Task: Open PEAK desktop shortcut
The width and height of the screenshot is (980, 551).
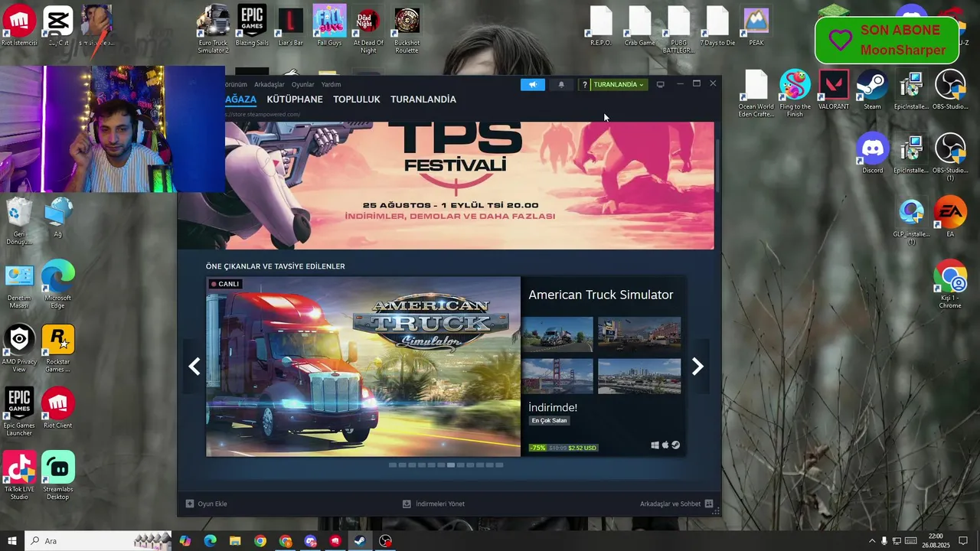Action: [x=756, y=27]
